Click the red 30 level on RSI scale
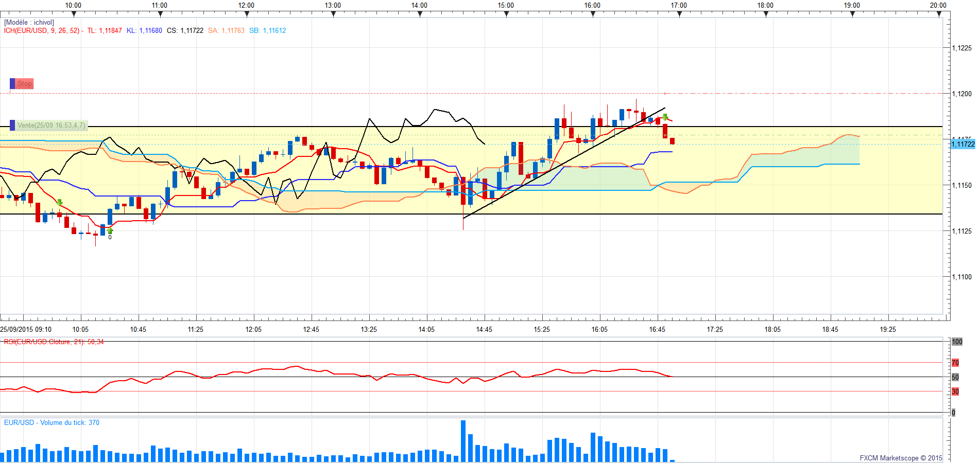The image size is (980, 463). tap(955, 392)
